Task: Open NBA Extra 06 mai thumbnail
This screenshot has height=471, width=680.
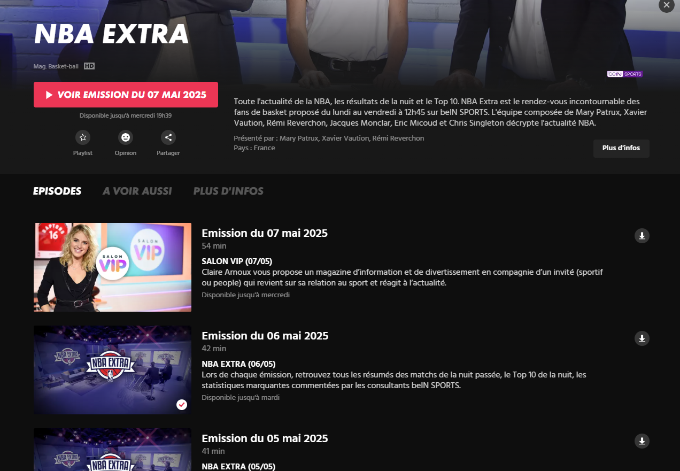Action: 112,370
